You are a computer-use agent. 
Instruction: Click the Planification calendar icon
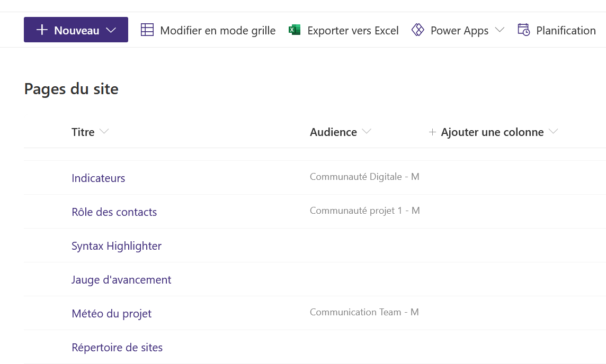tap(524, 30)
